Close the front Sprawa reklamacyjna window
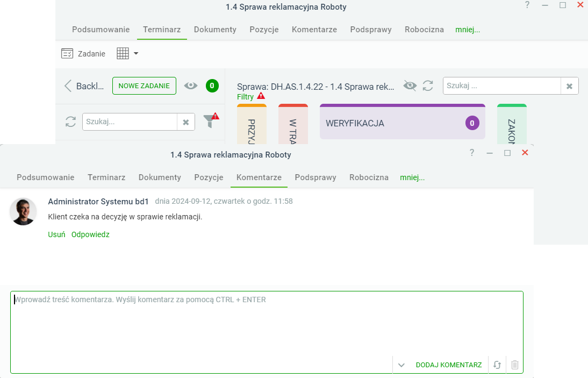Viewport: 588px width, 378px height. coord(525,153)
